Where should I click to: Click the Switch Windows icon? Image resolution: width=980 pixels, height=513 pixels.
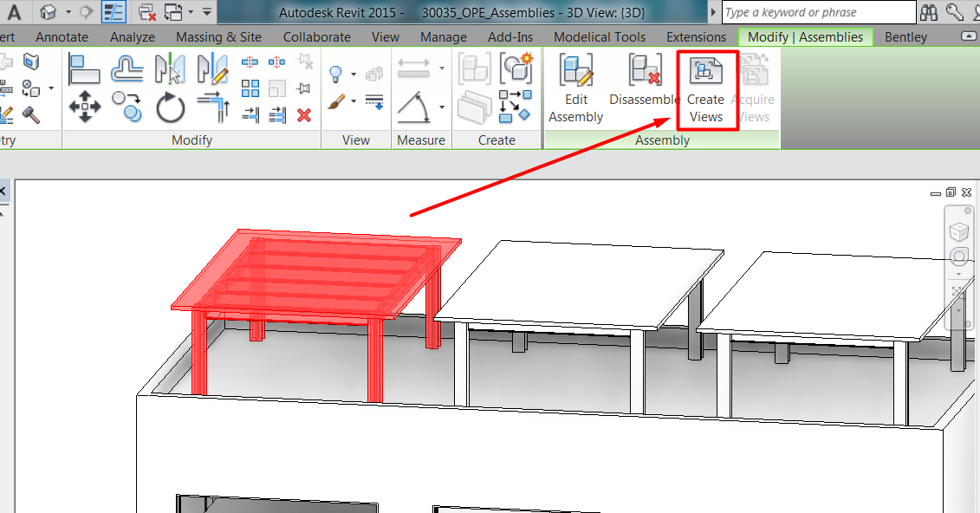click(x=174, y=12)
